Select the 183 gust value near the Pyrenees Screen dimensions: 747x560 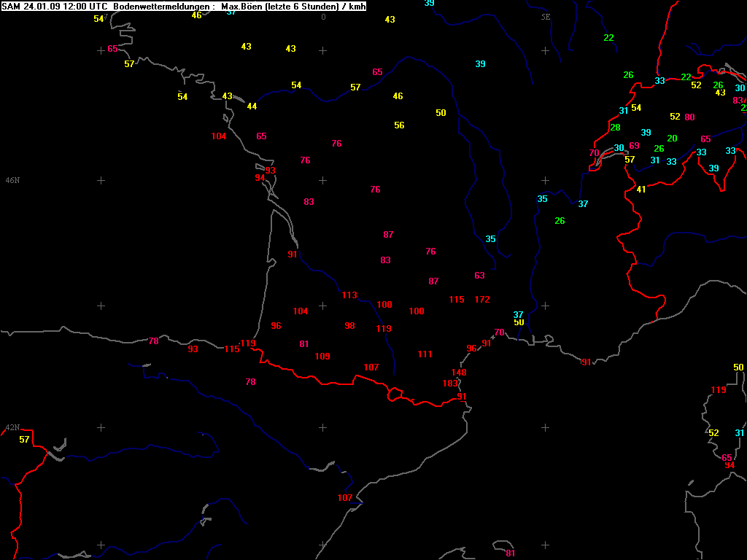click(450, 384)
